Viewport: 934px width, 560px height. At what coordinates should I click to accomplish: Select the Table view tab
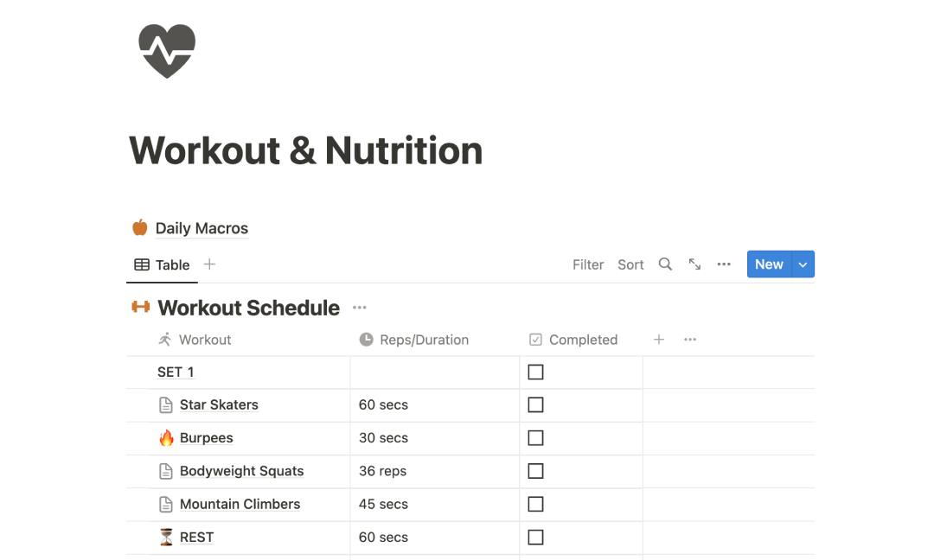(x=163, y=264)
